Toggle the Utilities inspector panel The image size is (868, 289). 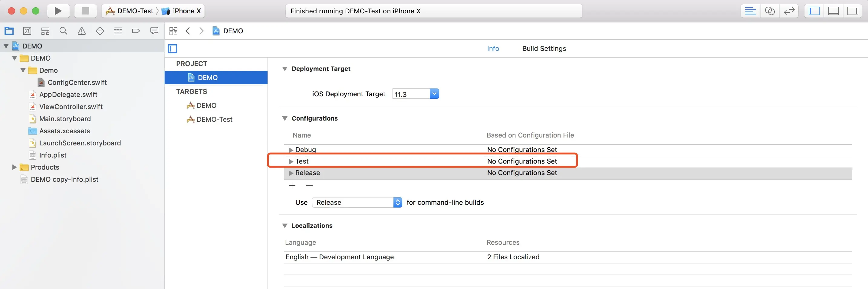[853, 11]
